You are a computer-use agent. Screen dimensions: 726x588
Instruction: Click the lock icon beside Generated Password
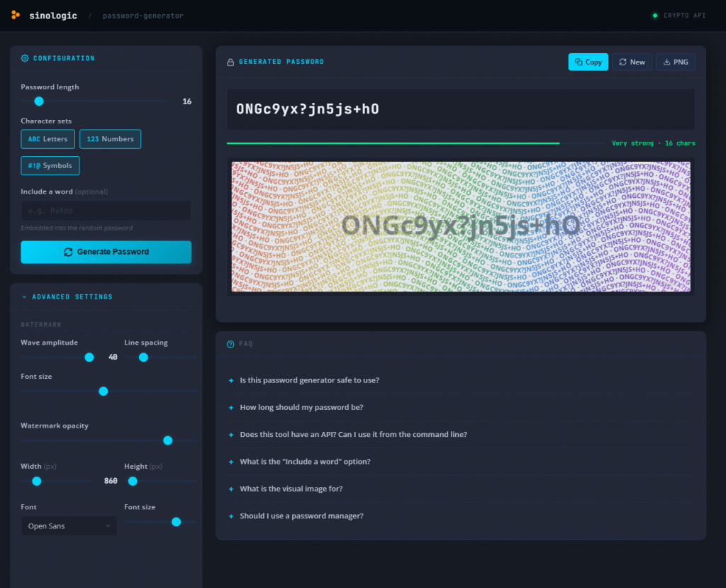tap(230, 62)
